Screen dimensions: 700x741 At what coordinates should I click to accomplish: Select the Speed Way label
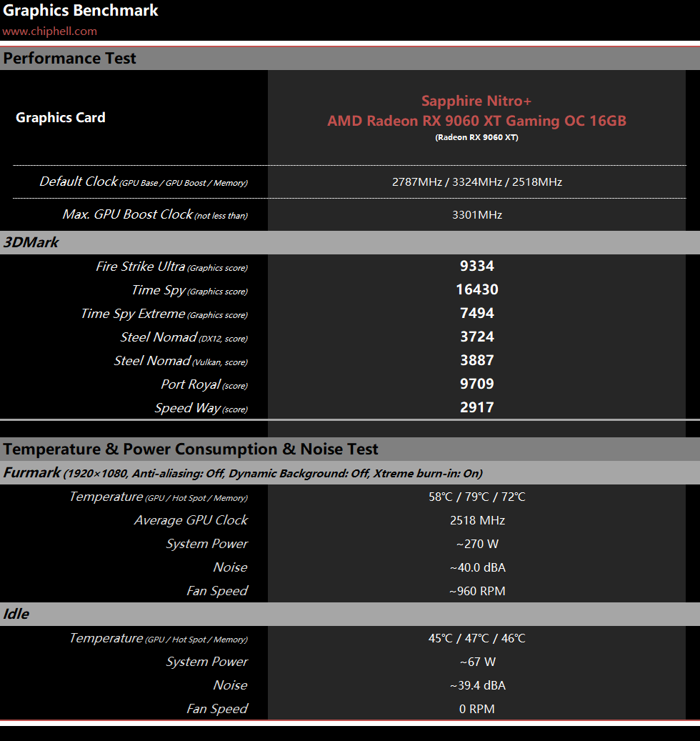click(201, 408)
